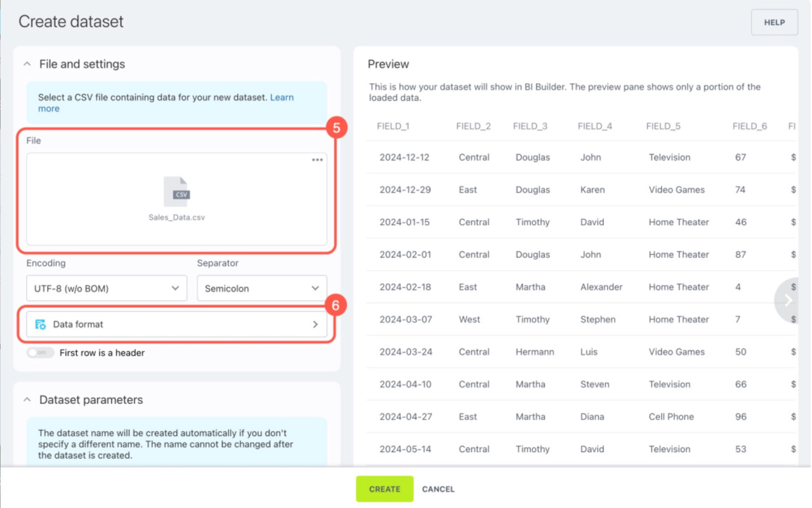Open the three-dot menu in File box
Screen dimensions: 812x508
pos(317,160)
